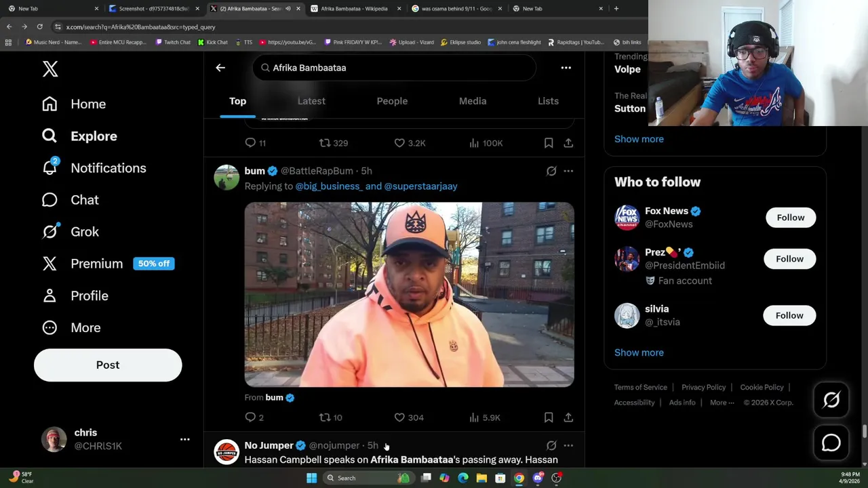Open the No Jumper profile avatar
Screen dimensions: 868x488
[x=226, y=452]
